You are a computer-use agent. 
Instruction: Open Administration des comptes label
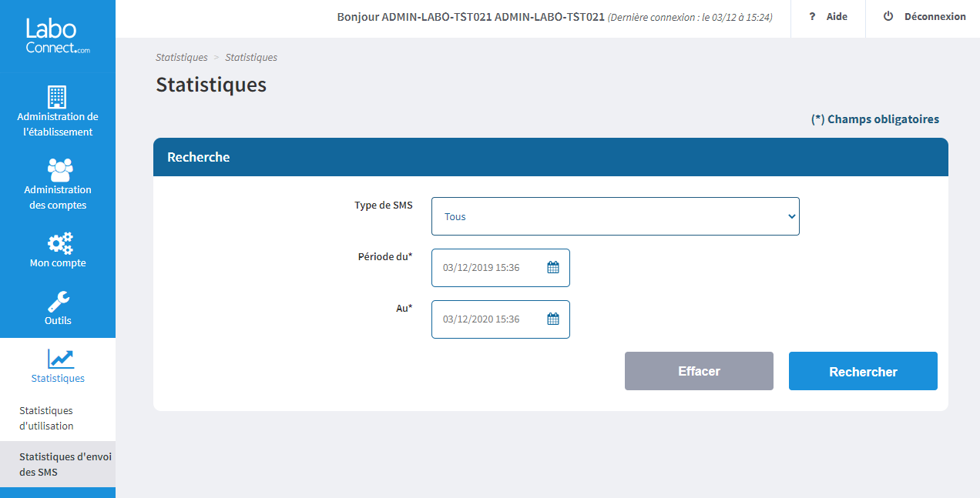click(58, 198)
